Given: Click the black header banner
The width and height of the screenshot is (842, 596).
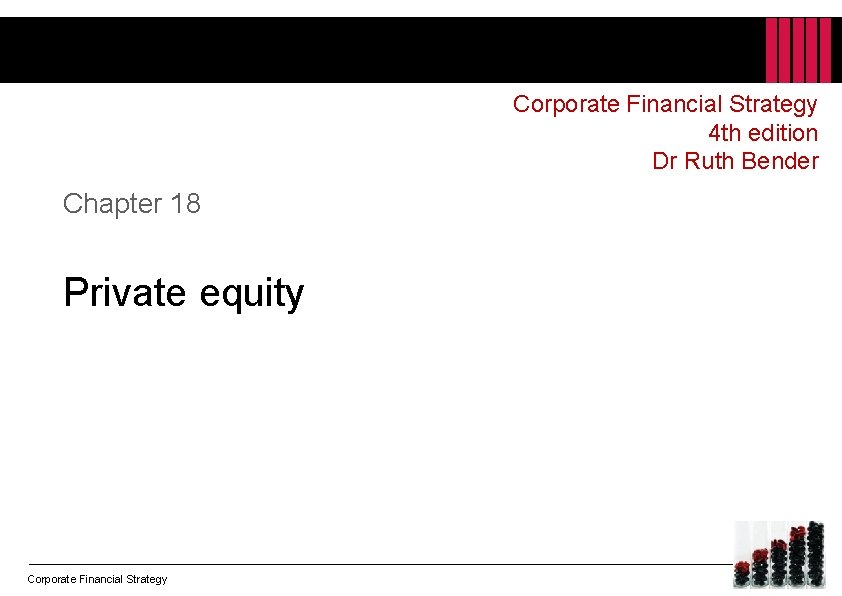Looking at the screenshot, I should click(x=421, y=50).
